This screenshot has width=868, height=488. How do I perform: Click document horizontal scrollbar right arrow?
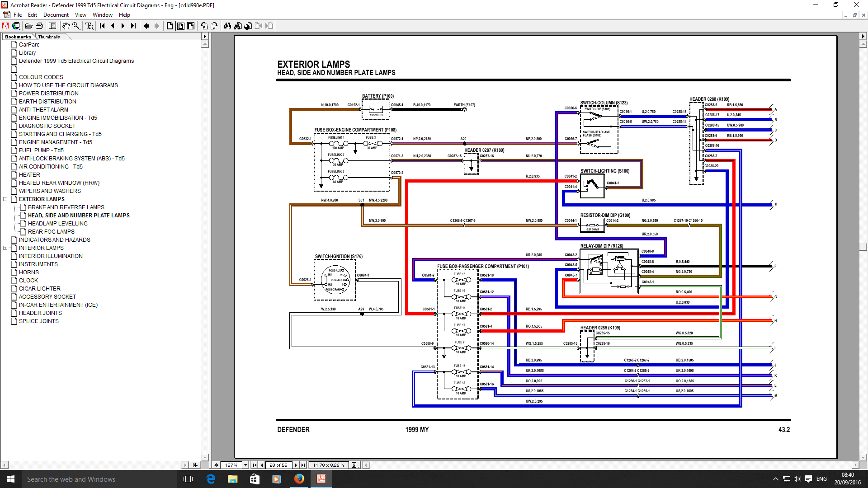click(x=855, y=465)
